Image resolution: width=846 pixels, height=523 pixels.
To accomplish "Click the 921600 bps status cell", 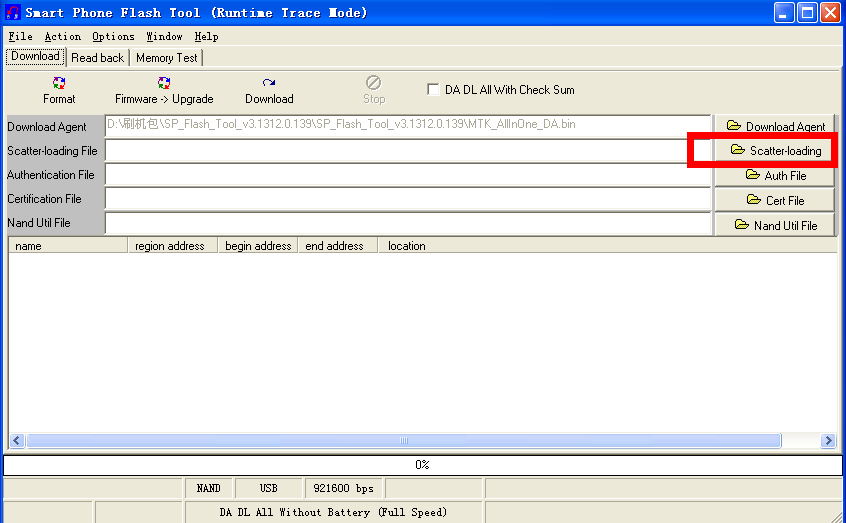I will tap(344, 488).
